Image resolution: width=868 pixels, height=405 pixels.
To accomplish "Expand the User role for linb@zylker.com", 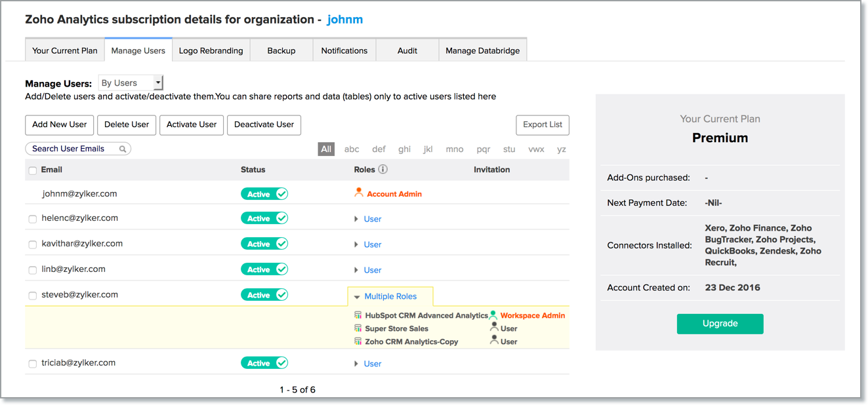I will 356,270.
